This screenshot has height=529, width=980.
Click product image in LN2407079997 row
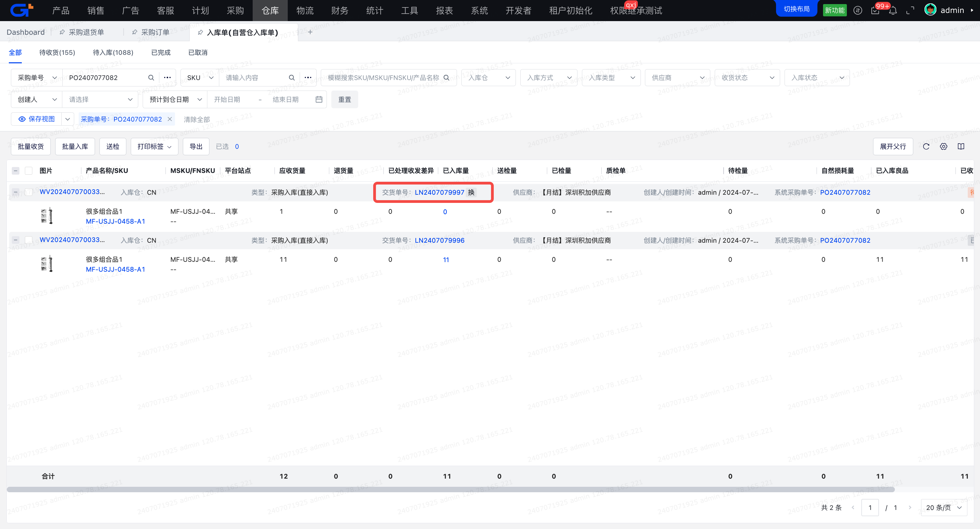(47, 216)
